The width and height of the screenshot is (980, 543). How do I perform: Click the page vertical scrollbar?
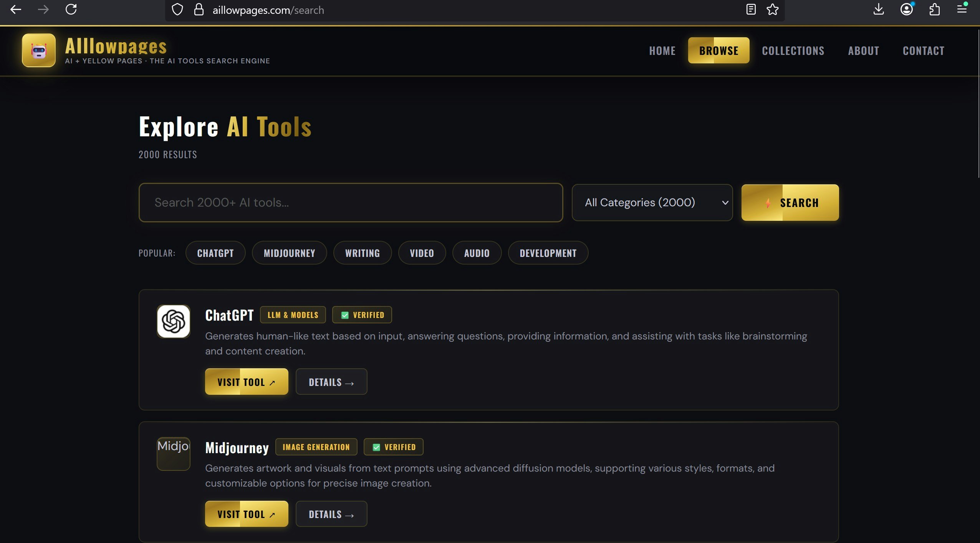[978, 104]
